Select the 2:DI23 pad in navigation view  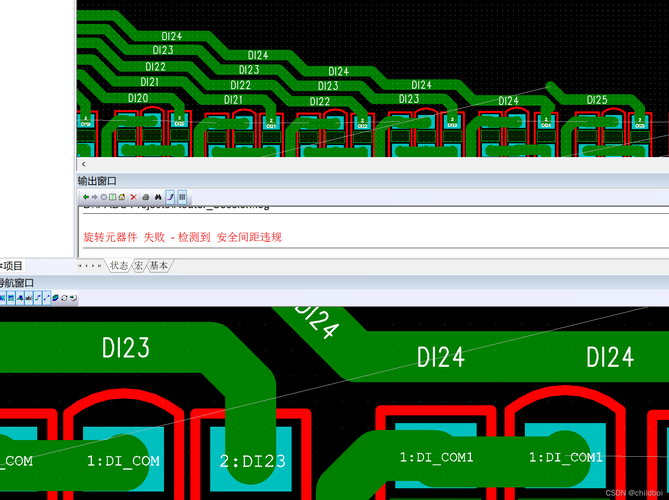pyautogui.click(x=252, y=461)
